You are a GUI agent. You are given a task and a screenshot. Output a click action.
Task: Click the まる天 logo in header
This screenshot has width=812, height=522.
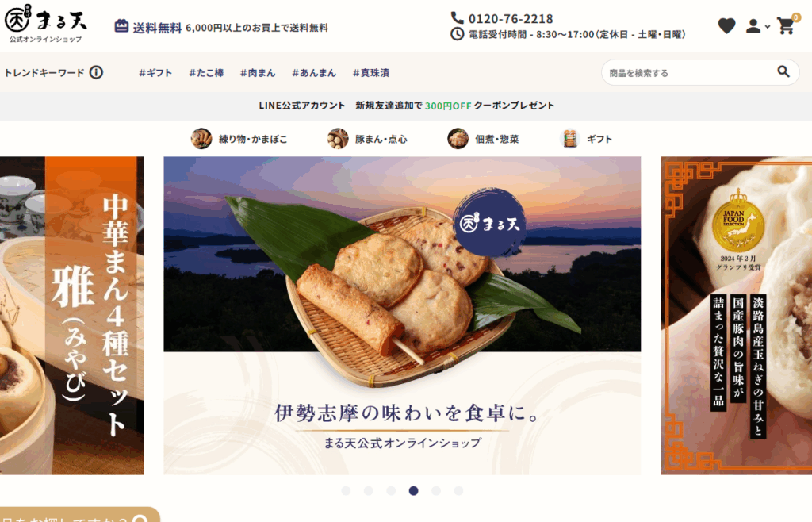(45, 24)
